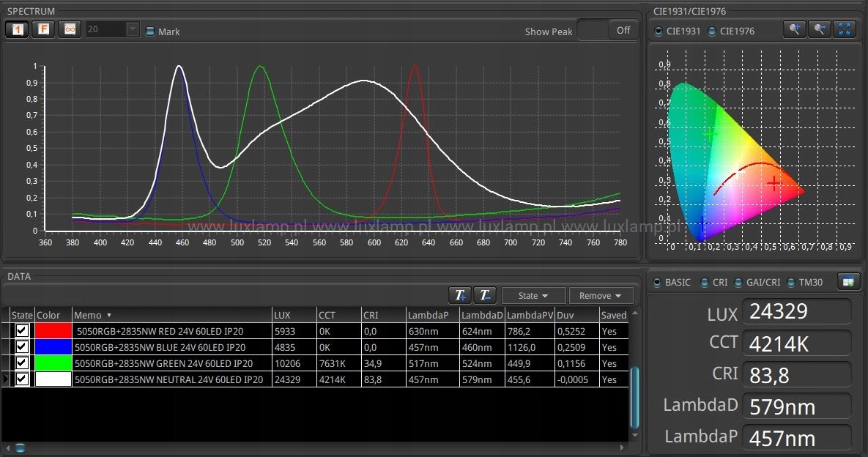Click the decrease text size icon
868x457 pixels.
click(484, 295)
